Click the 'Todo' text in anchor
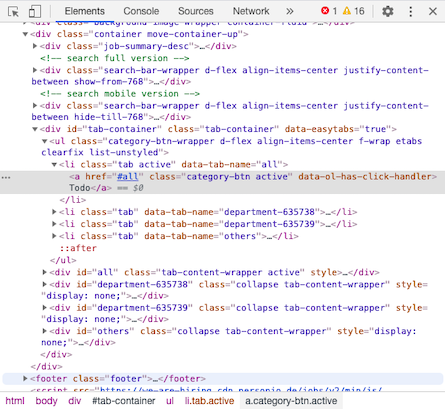Image resolution: width=445 pixels, height=409 pixels. point(80,188)
